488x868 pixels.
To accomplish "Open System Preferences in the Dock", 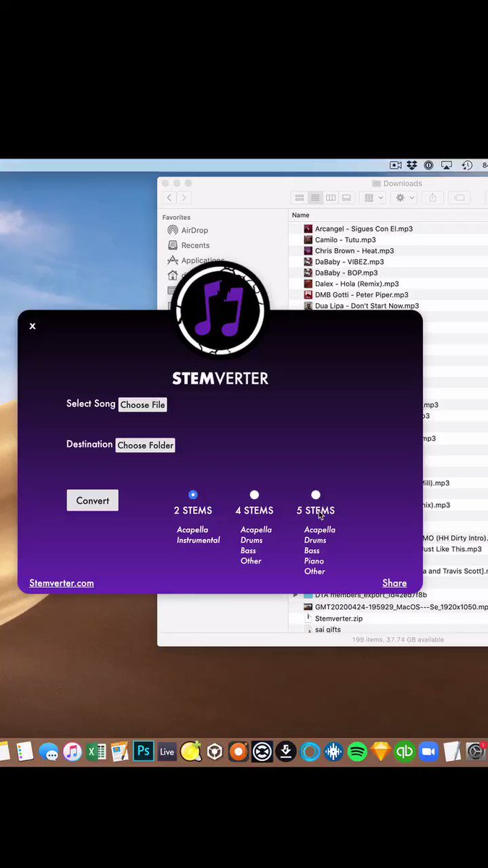I will click(476, 752).
